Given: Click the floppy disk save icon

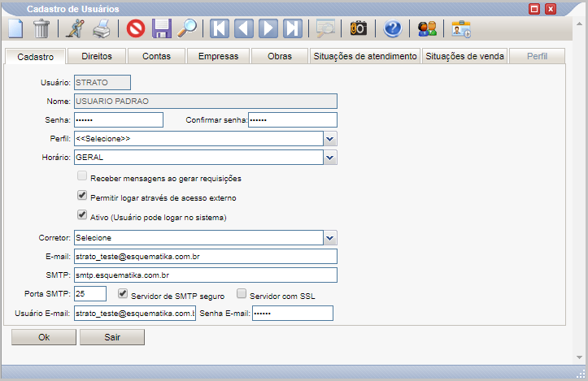Looking at the screenshot, I should [162, 28].
